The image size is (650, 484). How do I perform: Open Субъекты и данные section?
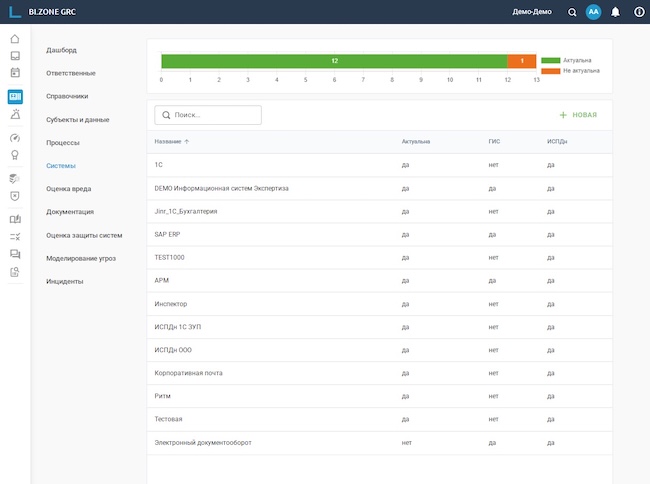[78, 120]
